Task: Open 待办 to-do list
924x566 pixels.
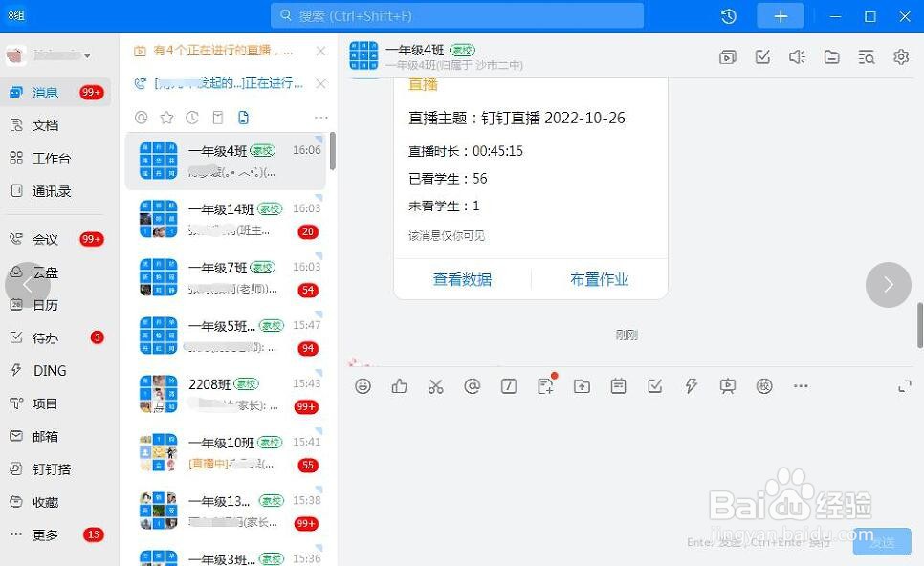Action: 55,338
